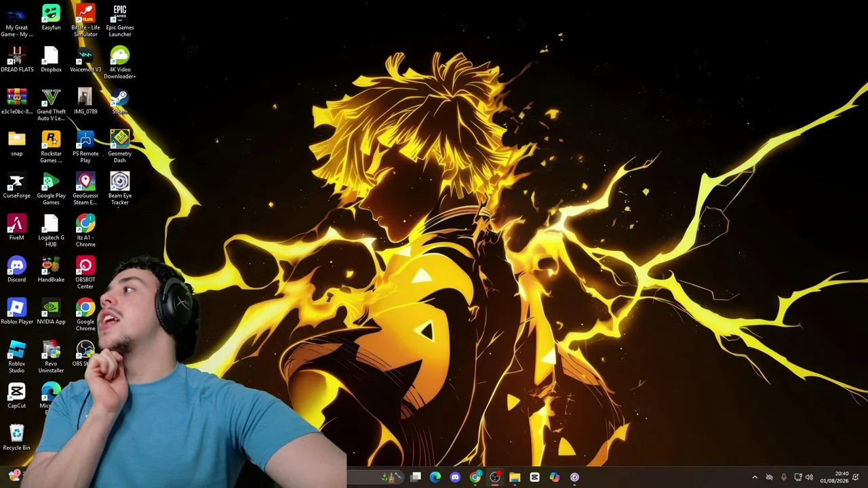The height and width of the screenshot is (488, 868).
Task: Open Roblox Player desktop shortcut
Action: pyautogui.click(x=17, y=311)
